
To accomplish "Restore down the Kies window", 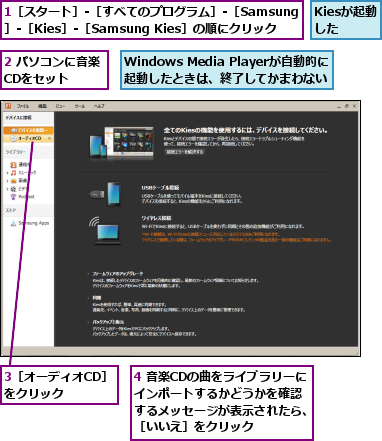I will click(x=347, y=106).
